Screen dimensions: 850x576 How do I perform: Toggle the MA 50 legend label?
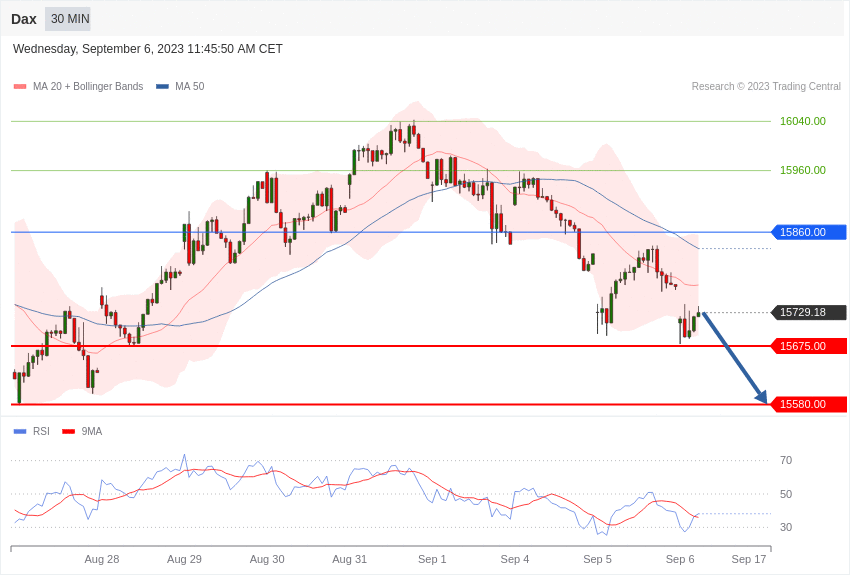coord(189,87)
